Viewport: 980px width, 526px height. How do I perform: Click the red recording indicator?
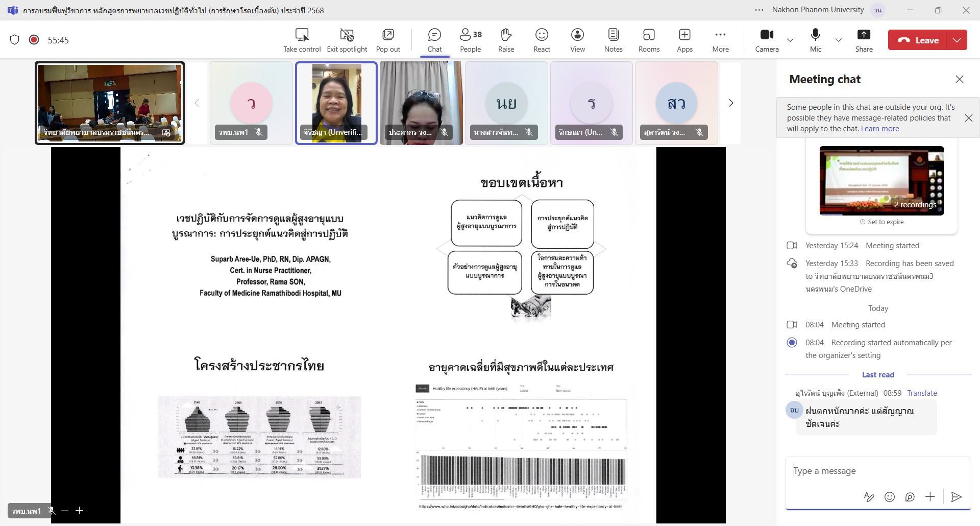pos(34,40)
